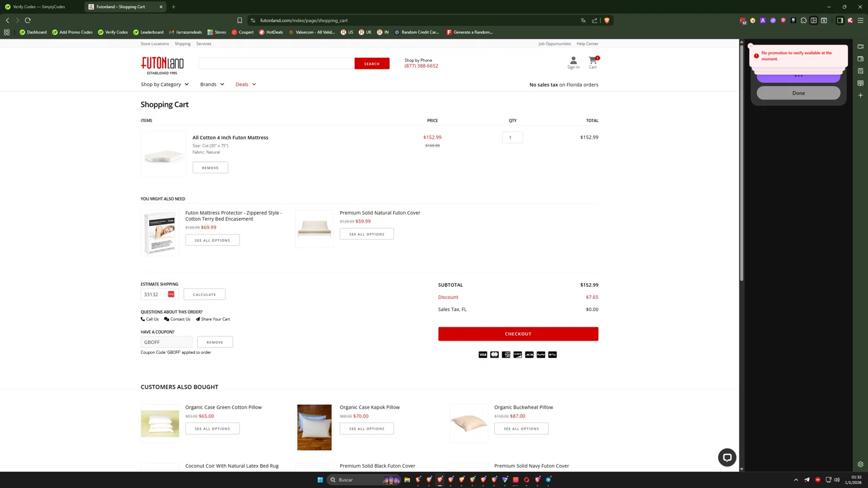Go to the Futonland logo homepage
This screenshot has height=488, width=868.
pos(162,65)
